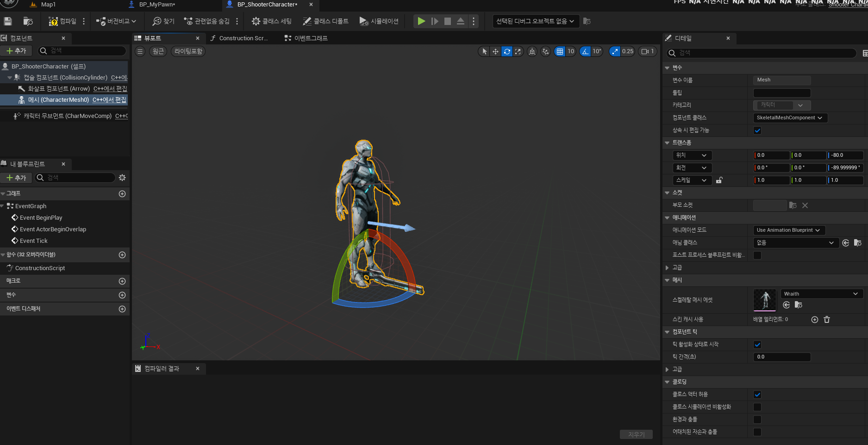
Task: Choose the translate gizmo tool
Action: pos(495,51)
